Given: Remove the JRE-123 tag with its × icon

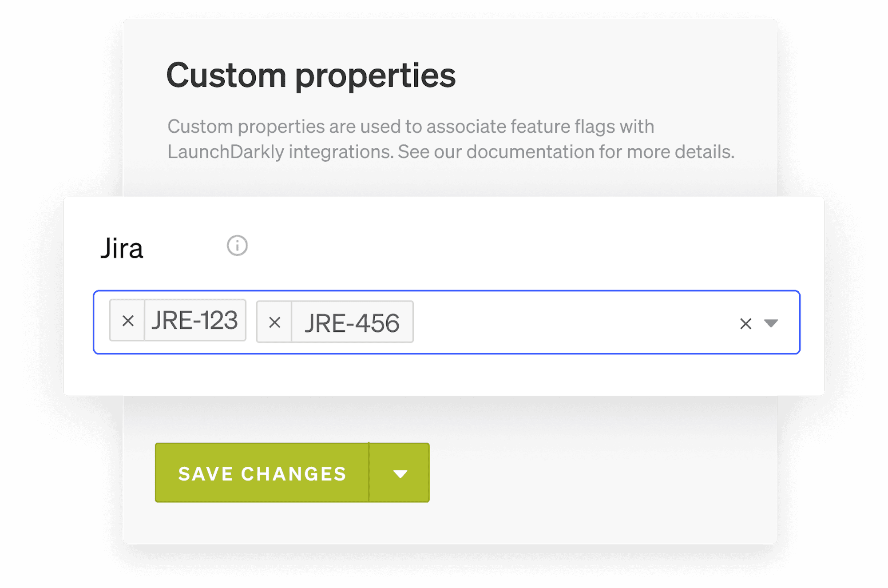Looking at the screenshot, I should click(127, 321).
